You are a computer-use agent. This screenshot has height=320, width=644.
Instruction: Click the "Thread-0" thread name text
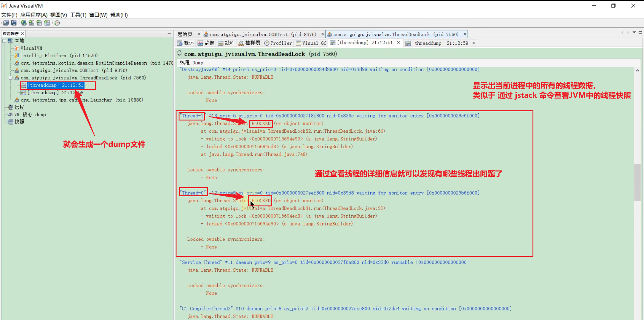(193, 193)
